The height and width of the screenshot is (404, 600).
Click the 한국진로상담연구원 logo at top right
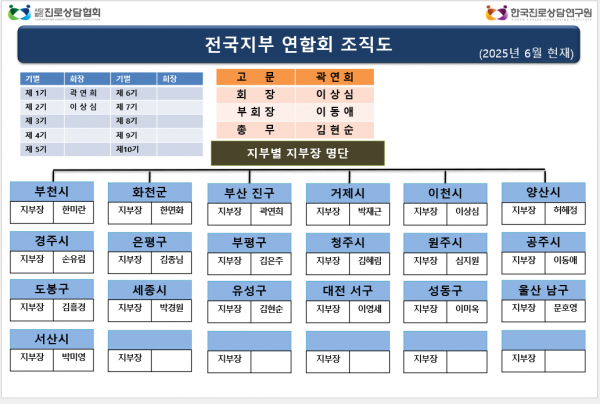[x=539, y=13]
